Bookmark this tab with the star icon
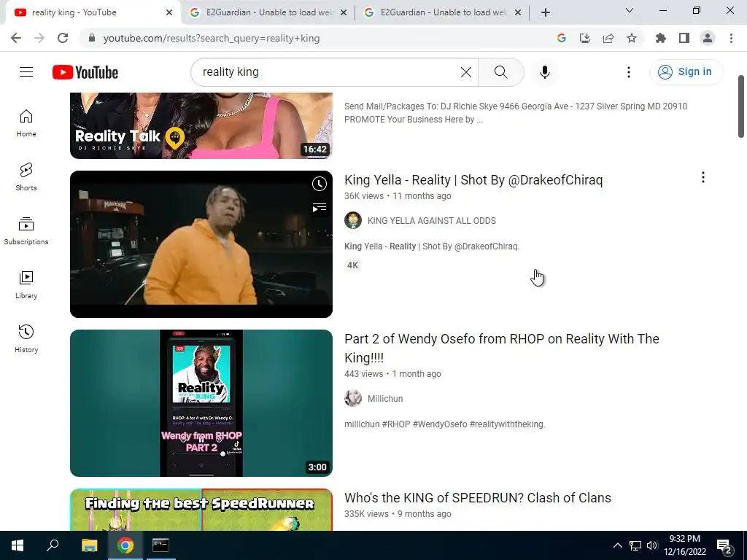The image size is (747, 560). pyautogui.click(x=632, y=38)
